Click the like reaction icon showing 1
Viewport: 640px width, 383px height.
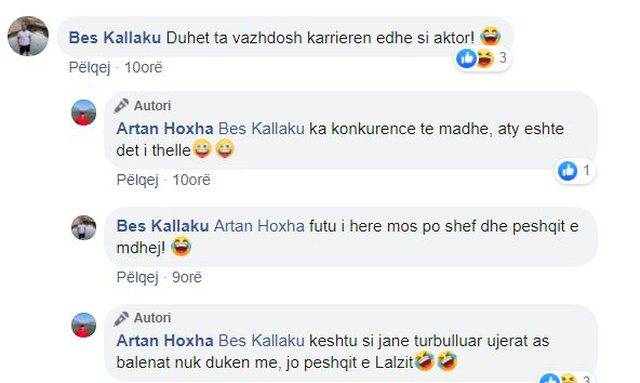pos(567,170)
